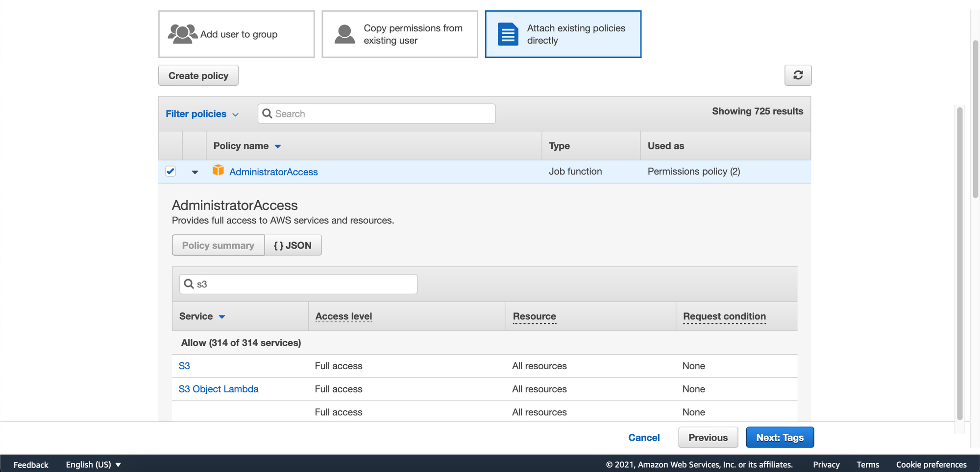
Task: Click All resources in the S3 Object Lambda row
Action: (x=539, y=389)
